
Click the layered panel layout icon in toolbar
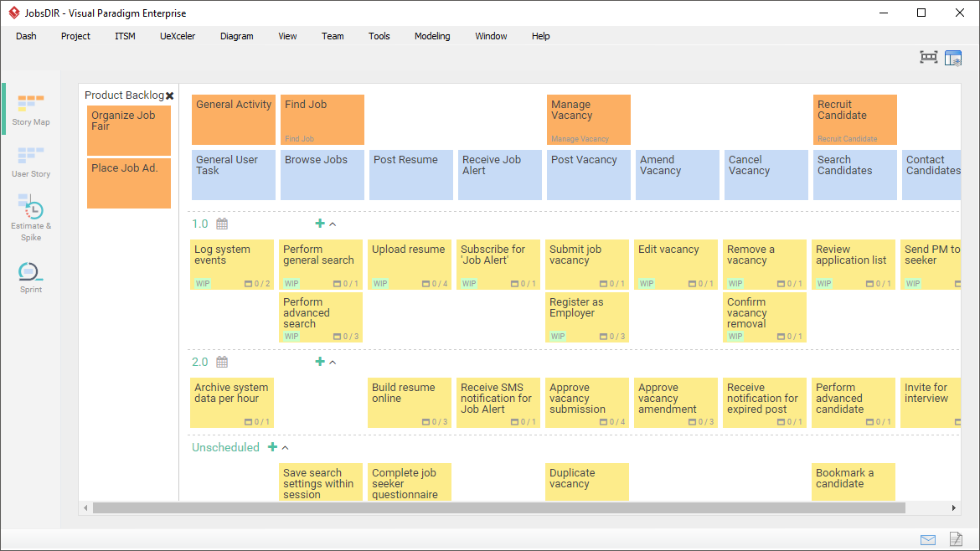click(x=953, y=57)
